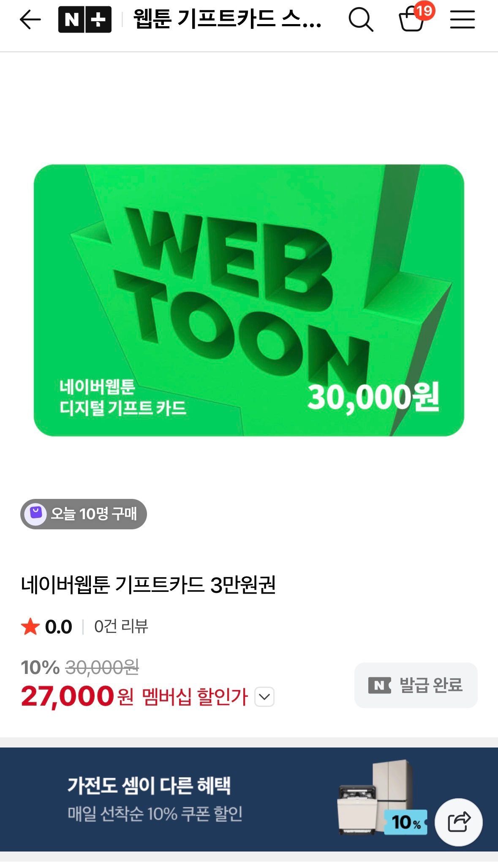The height and width of the screenshot is (868, 498).
Task: Tap the 27,000원 discounted price
Action: [77, 696]
